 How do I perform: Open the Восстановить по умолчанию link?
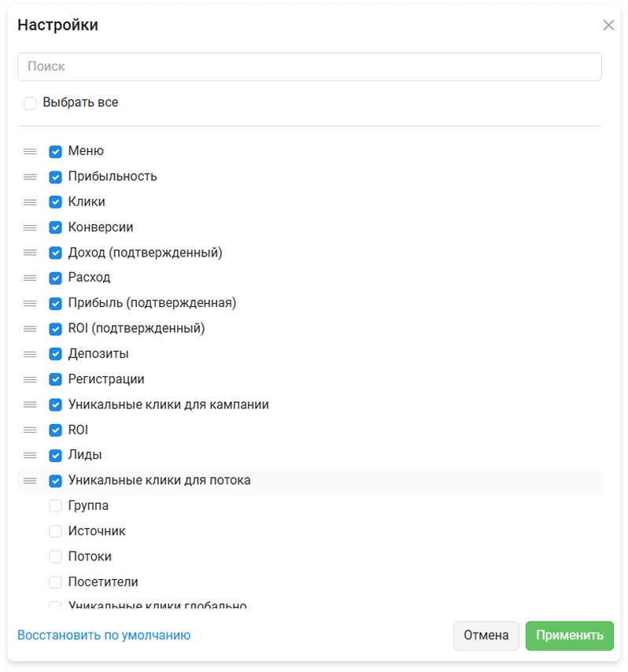(104, 635)
